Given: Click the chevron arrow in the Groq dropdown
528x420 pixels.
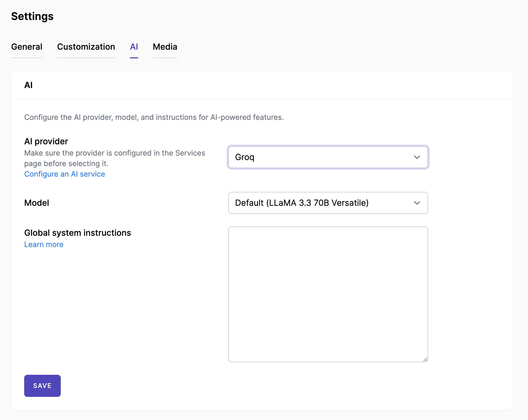Looking at the screenshot, I should pyautogui.click(x=417, y=157).
